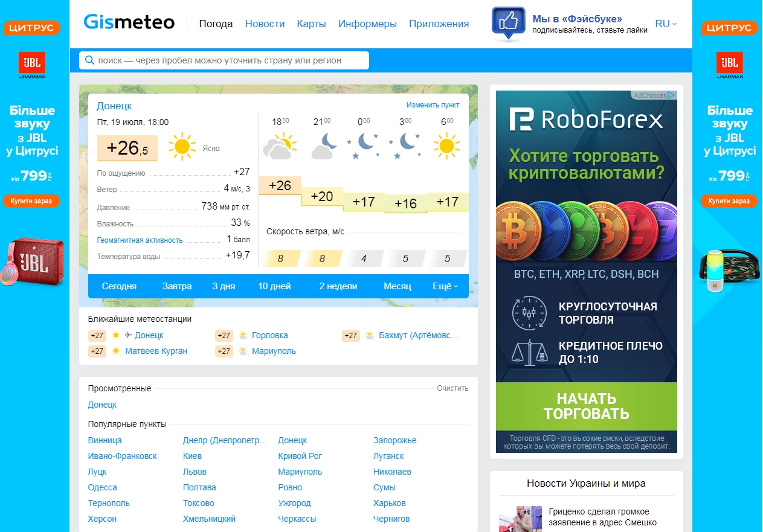The width and height of the screenshot is (763, 532).
Task: Click the sun icon next to Матвеев Курган
Action: click(116, 351)
